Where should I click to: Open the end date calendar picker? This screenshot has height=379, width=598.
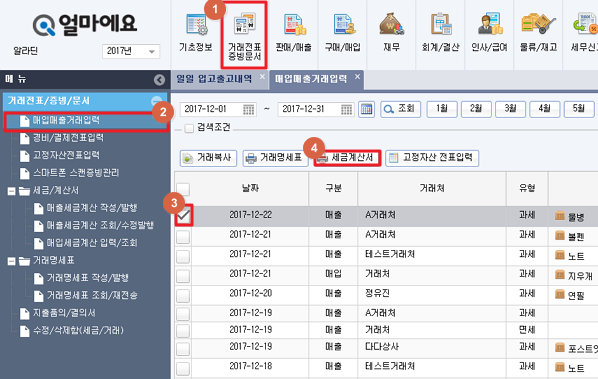tap(346, 110)
